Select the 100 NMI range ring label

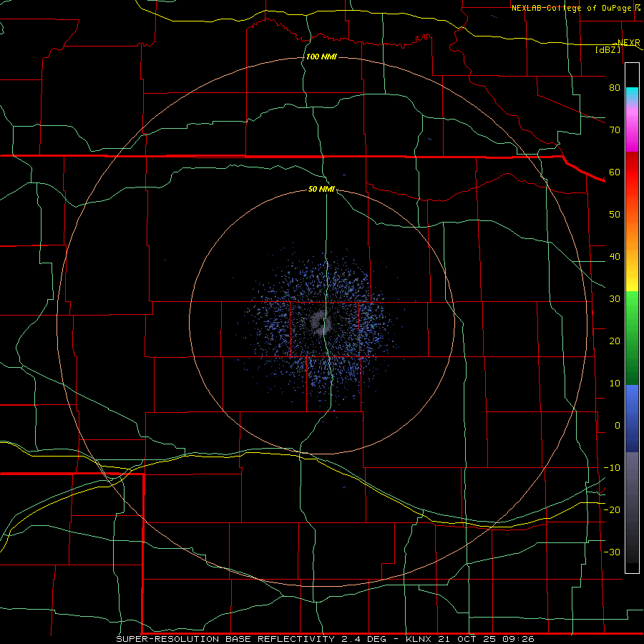click(321, 57)
